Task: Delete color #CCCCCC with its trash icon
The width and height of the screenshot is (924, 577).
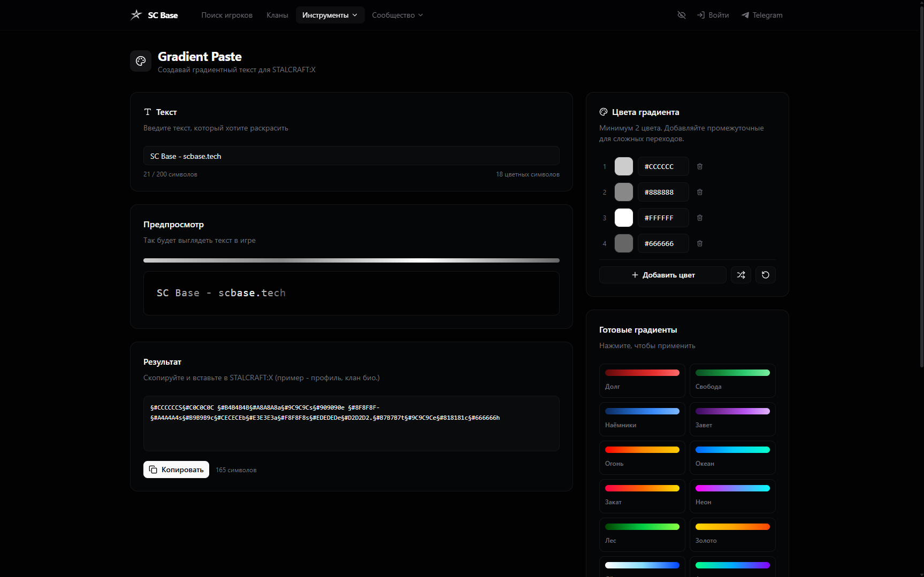Action: [700, 166]
